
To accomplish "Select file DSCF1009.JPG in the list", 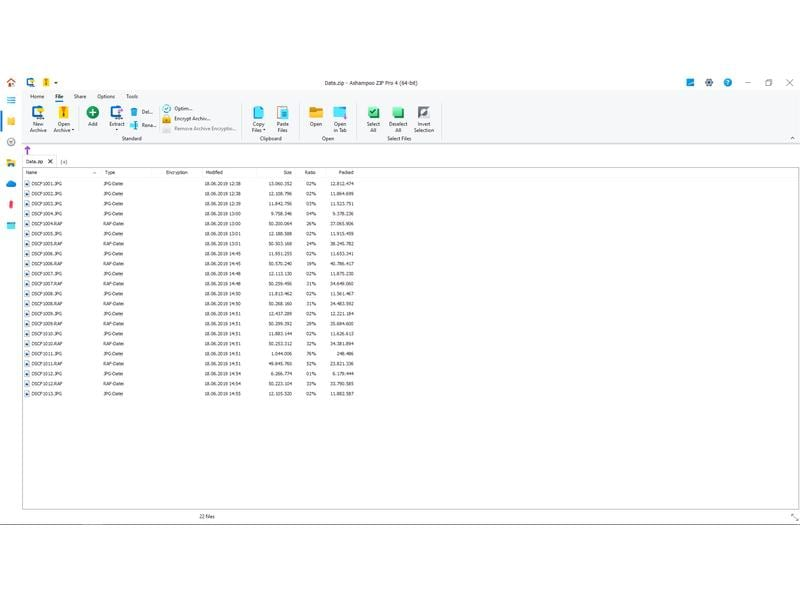I will point(46,314).
